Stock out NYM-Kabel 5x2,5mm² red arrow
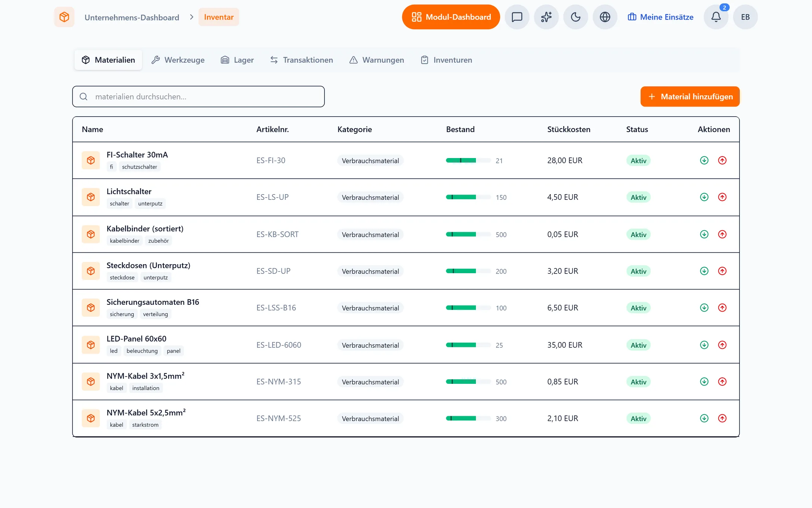 [x=722, y=418]
